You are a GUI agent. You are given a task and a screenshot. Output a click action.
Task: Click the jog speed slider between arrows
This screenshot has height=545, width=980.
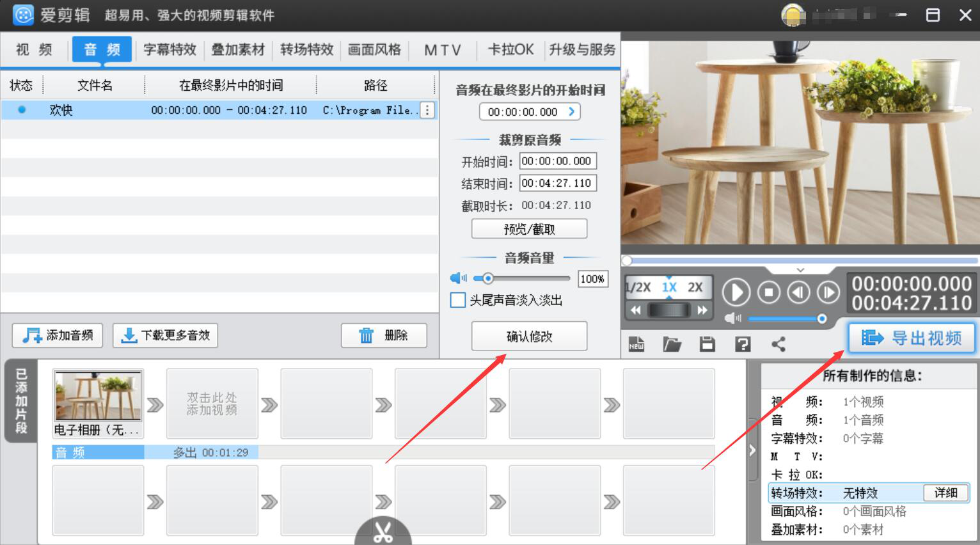tap(669, 310)
